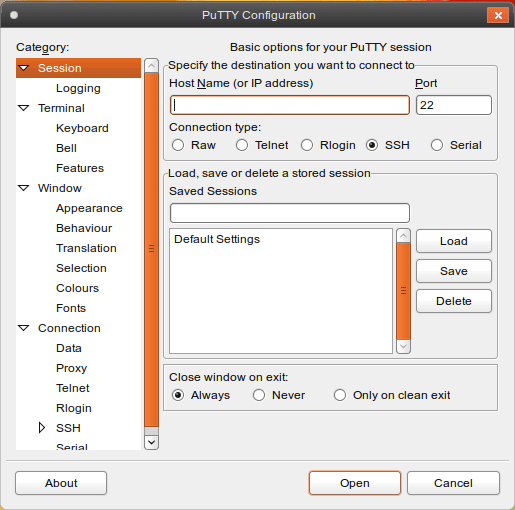This screenshot has width=515, height=510.
Task: Collapse the Connection category triangle
Action: pyautogui.click(x=24, y=328)
